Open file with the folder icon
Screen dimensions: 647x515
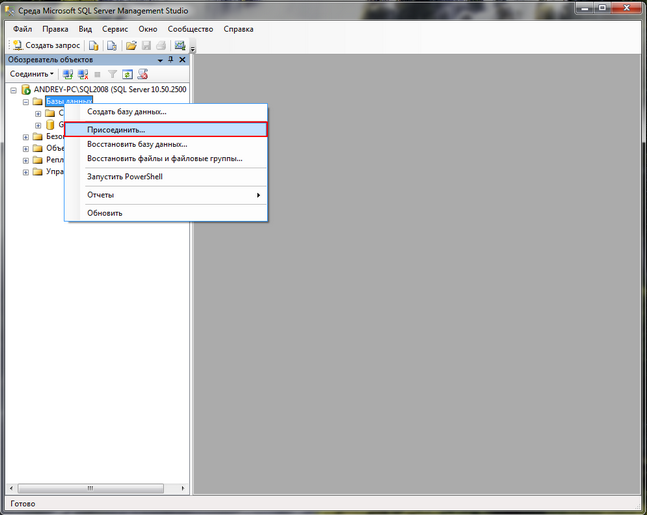coord(131,45)
